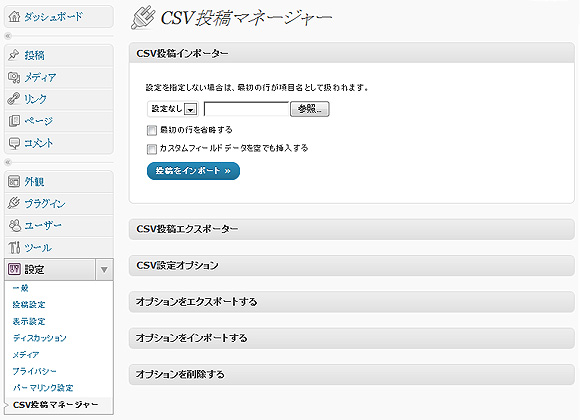
Task: Go to メディア settings submenu link
Action: 26,355
